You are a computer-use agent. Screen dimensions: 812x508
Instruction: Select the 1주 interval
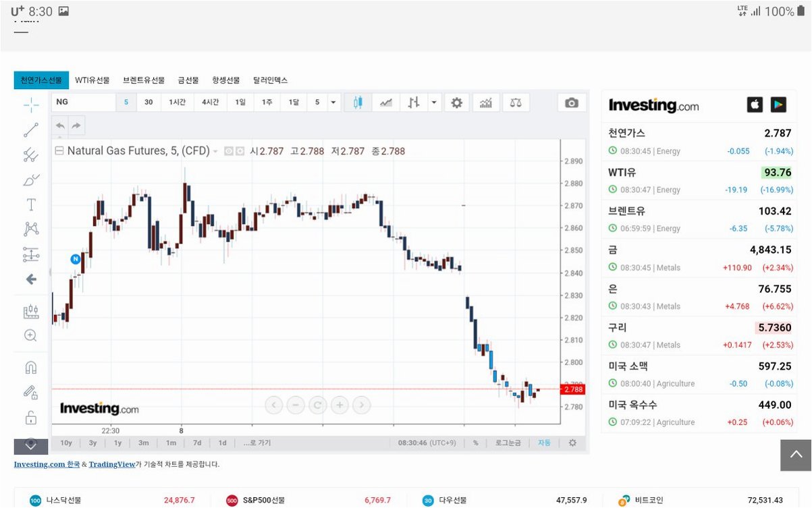tap(267, 103)
